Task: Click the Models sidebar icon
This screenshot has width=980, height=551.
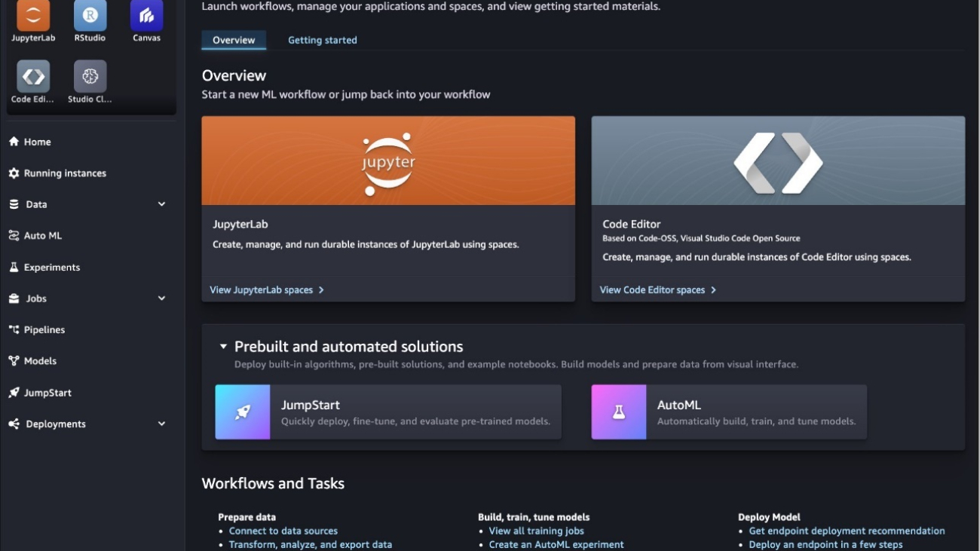Action: pyautogui.click(x=14, y=361)
